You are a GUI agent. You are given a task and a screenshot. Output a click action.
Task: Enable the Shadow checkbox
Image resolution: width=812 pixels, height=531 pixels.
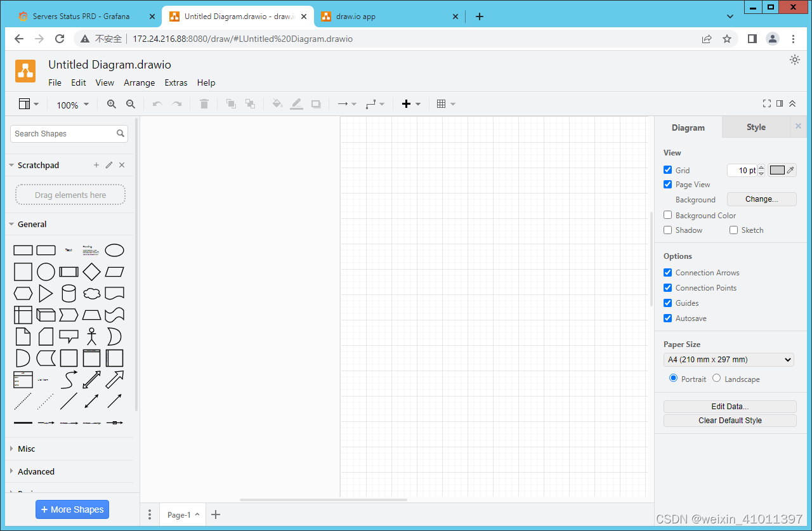coord(667,230)
